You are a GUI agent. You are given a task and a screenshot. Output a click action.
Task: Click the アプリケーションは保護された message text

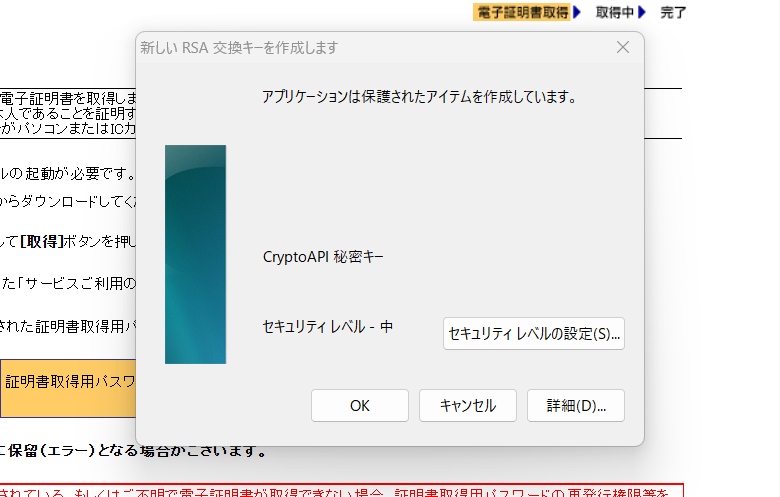(421, 97)
